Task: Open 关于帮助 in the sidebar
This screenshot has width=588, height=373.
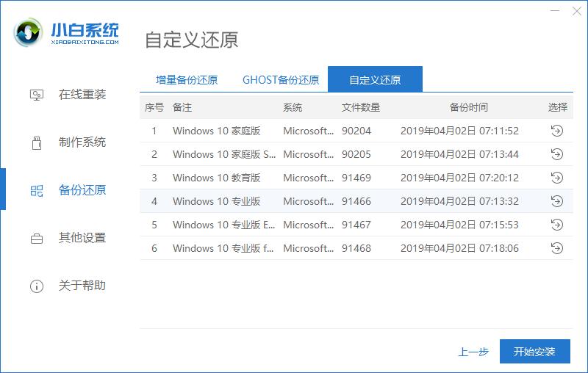Action: pos(82,286)
